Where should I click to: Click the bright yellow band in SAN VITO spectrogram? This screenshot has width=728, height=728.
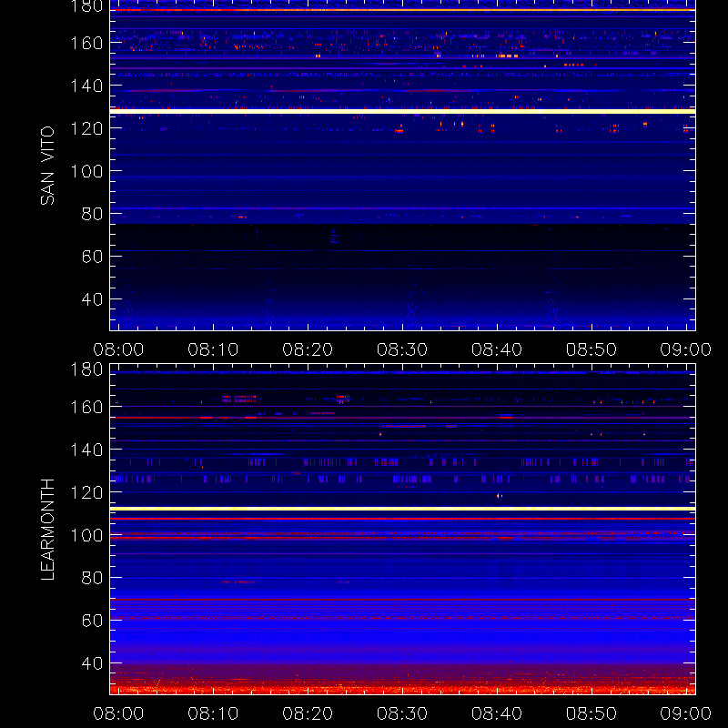point(402,111)
